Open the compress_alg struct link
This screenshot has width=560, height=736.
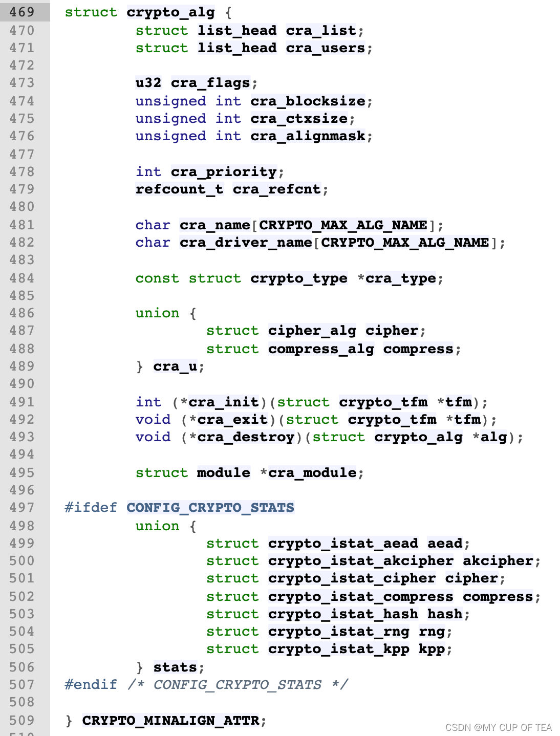click(x=321, y=349)
